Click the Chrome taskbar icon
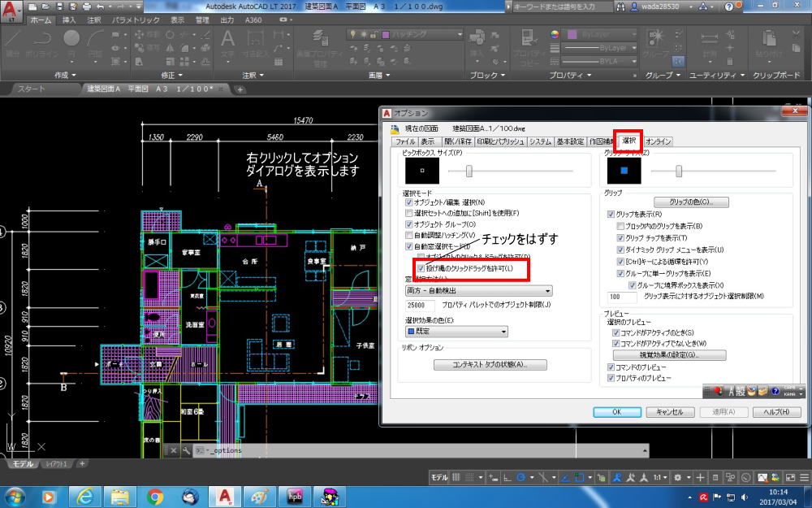This screenshot has height=508, width=812. click(155, 497)
